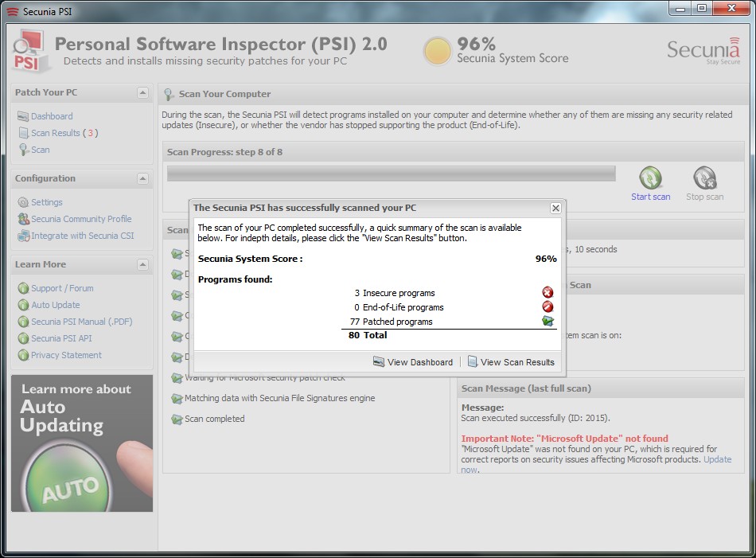Click 'Scan executed successfully (ID: 2015).' message
The height and width of the screenshot is (558, 756).
[x=536, y=418]
